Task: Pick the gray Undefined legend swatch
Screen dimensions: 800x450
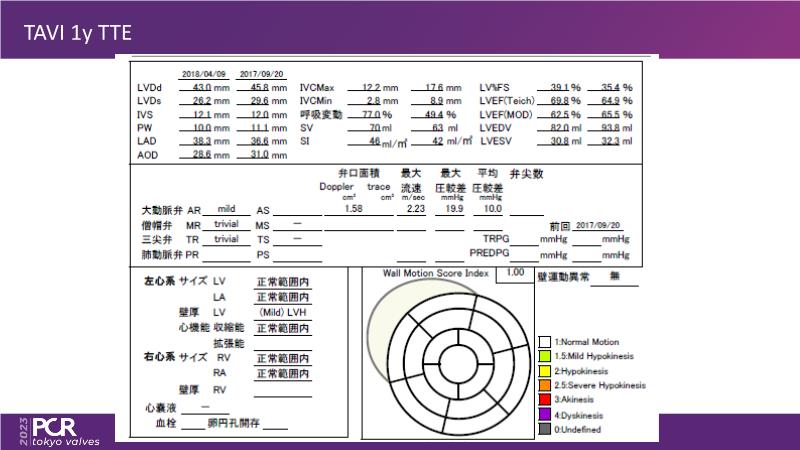Action: click(545, 427)
